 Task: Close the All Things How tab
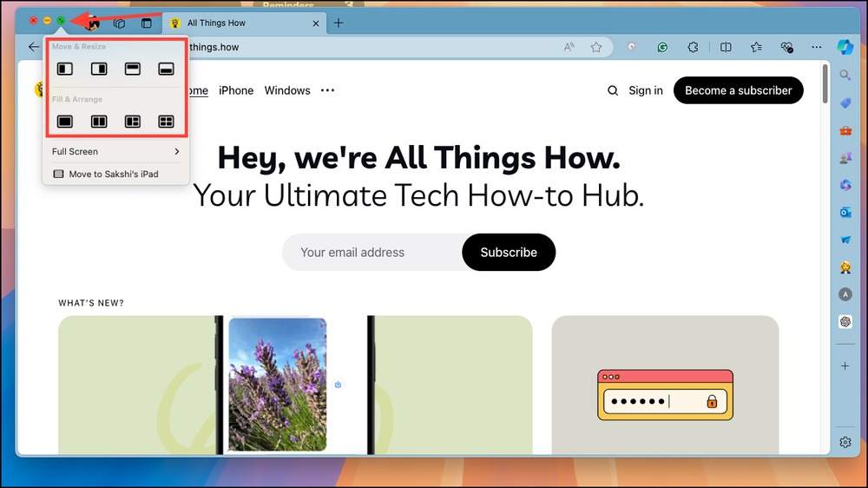tap(316, 23)
